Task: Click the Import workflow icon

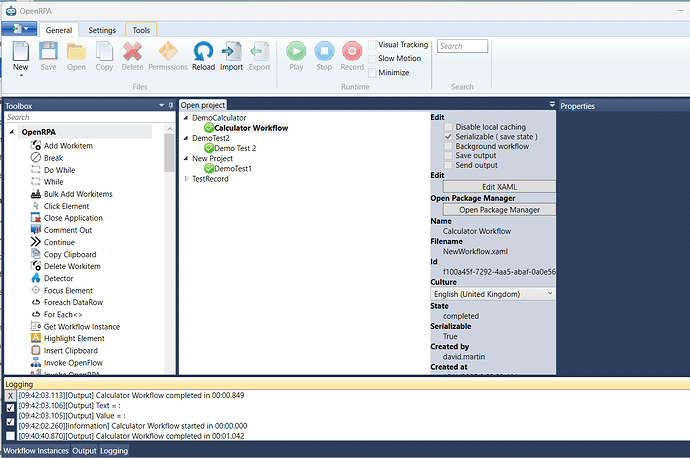Action: coord(231,53)
